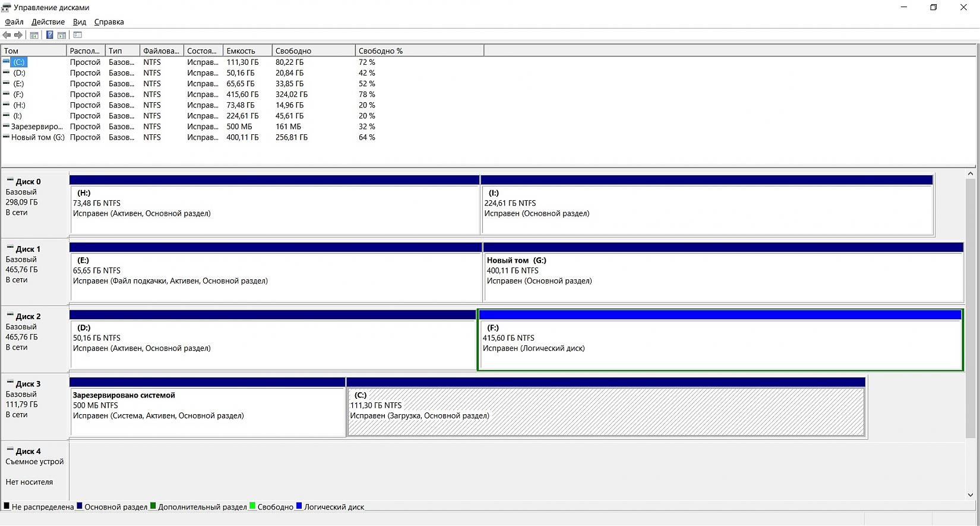Click the scroll up arrow of disk pane
Image resolution: width=980 pixels, height=526 pixels.
(970, 174)
